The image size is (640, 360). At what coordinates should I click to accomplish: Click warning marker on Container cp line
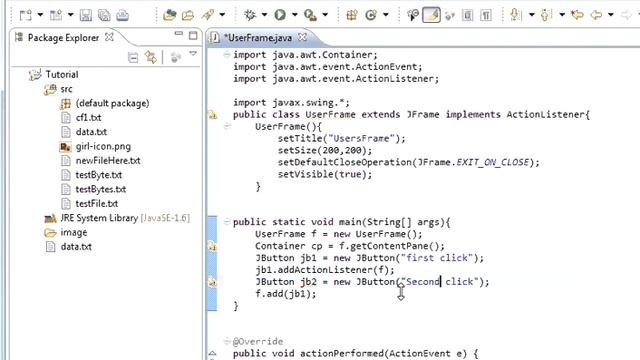tap(213, 246)
